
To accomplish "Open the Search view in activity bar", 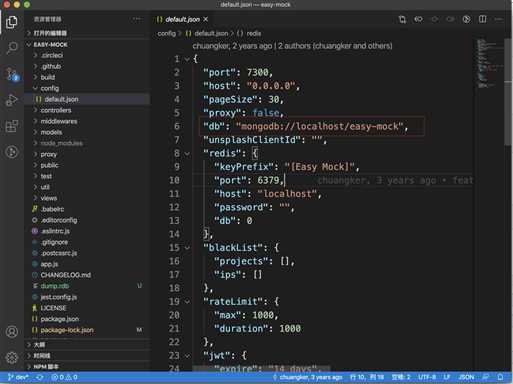I will point(12,48).
